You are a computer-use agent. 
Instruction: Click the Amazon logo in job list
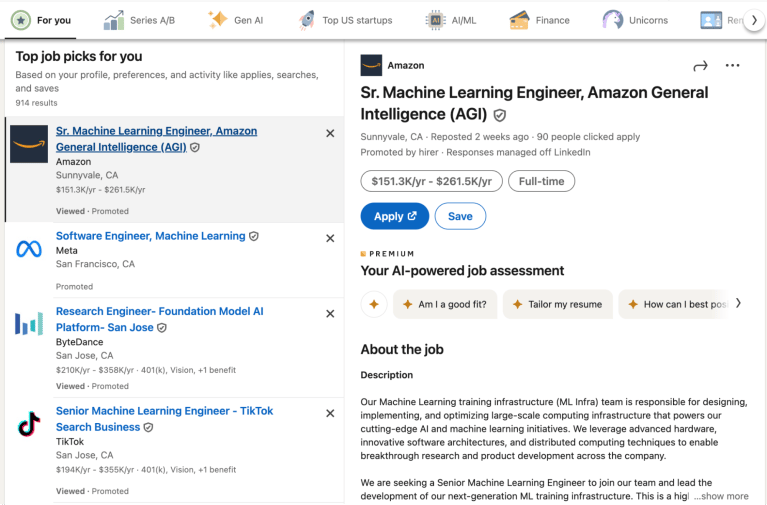(29, 144)
